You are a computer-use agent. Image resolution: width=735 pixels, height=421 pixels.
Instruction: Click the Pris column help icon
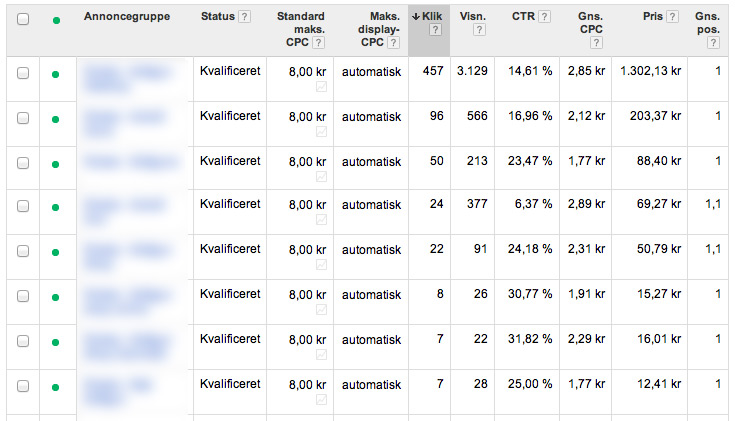coord(672,17)
